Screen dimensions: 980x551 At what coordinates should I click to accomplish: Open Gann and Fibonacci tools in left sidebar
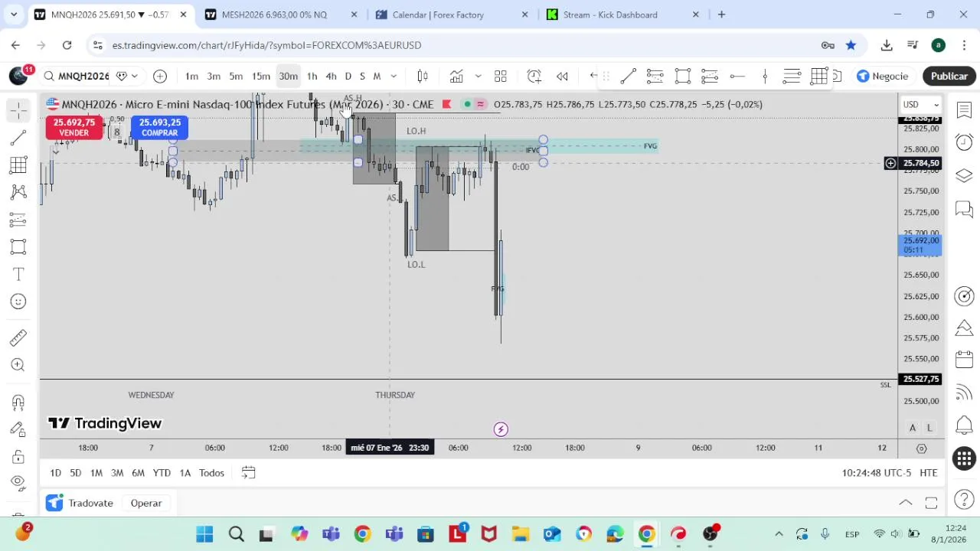pyautogui.click(x=18, y=165)
